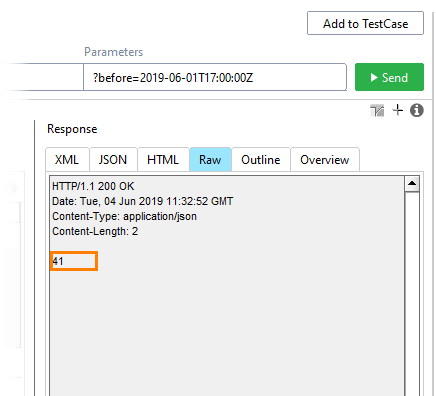Viewport: 436px width, 396px height.
Task: Click the response body value 41
Action: pyautogui.click(x=58, y=261)
